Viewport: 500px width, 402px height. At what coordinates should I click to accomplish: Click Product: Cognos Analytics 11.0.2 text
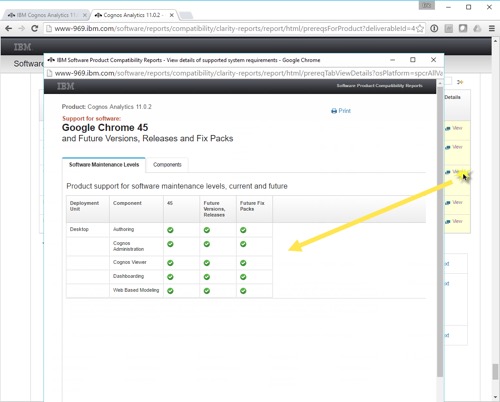pyautogui.click(x=107, y=107)
